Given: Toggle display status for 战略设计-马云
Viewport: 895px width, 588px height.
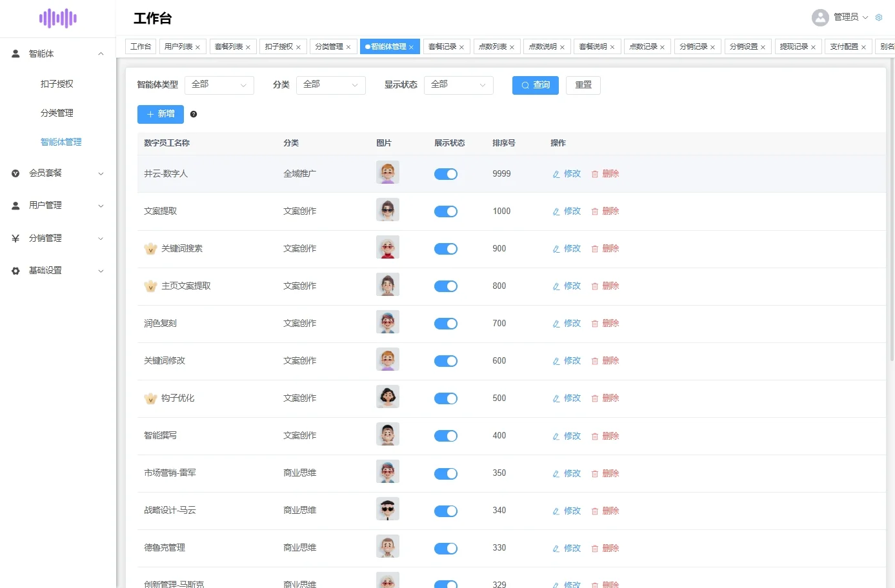Looking at the screenshot, I should point(446,511).
